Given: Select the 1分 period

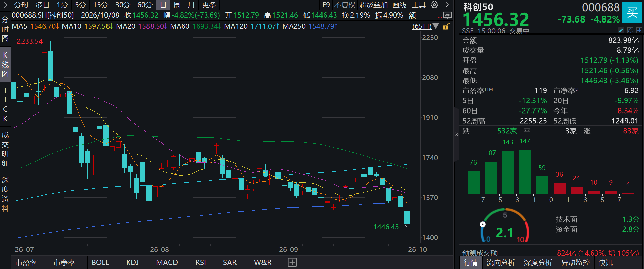Looking at the screenshot, I should point(62,5).
